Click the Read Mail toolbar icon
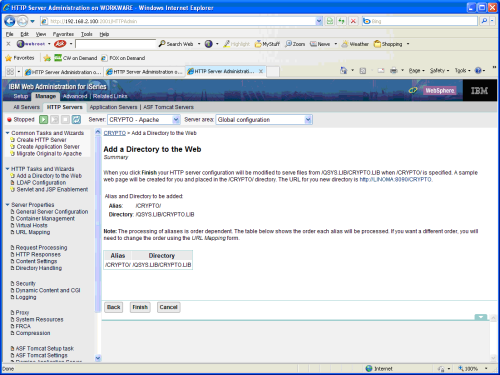Image resolution: width=500 pixels, height=375 pixels. coord(381,71)
